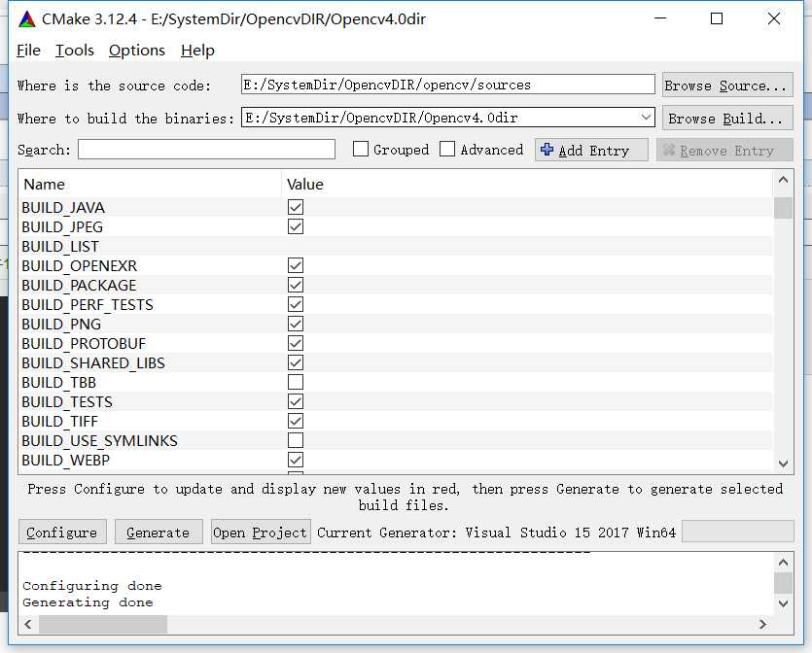Toggle BUILD_PNG checkbox
Screen dimensions: 812x653
pos(296,324)
